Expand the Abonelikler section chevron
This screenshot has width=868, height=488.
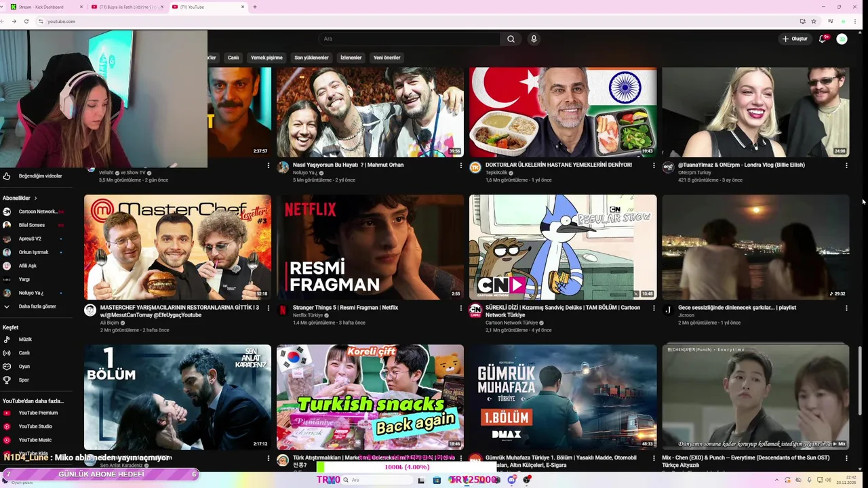pyautogui.click(x=35, y=198)
